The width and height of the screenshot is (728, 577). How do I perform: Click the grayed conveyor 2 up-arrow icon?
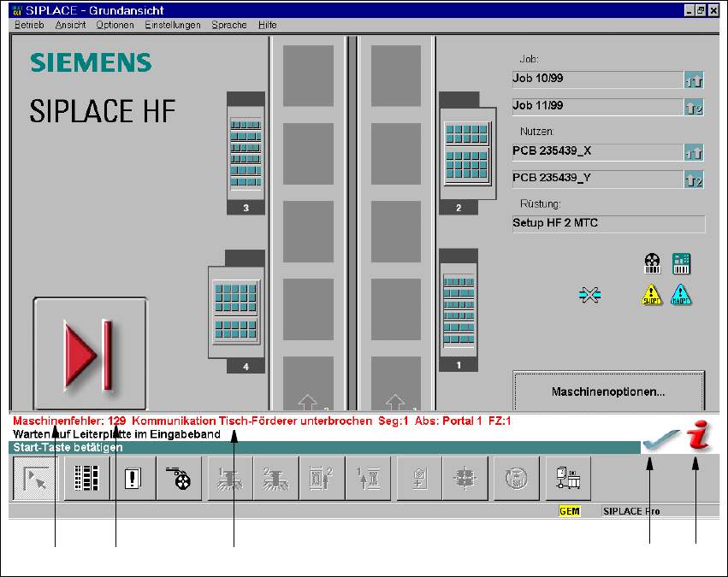(323, 479)
